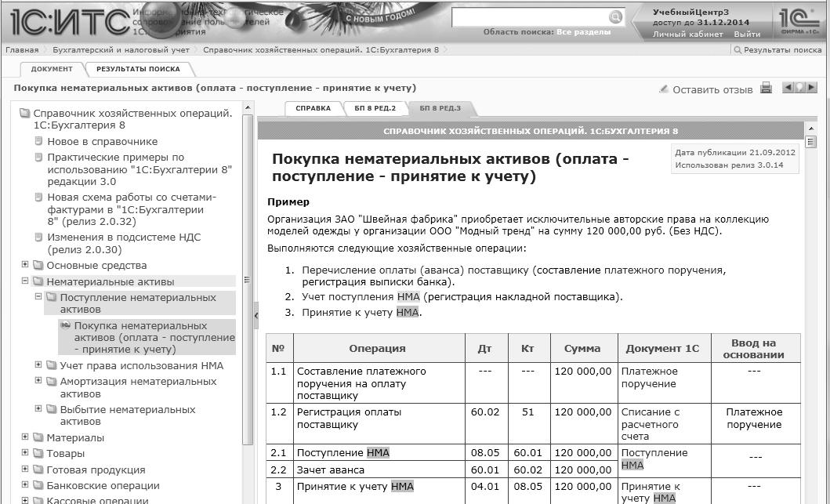Screen dimensions: 830x504
Task: Click document scrollbar up arrow
Action: tap(810, 129)
